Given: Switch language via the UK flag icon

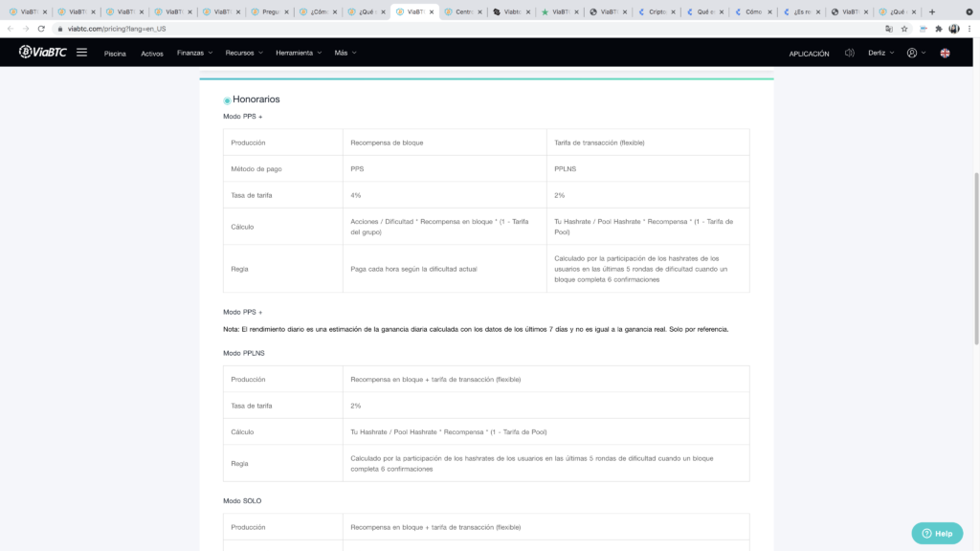Looking at the screenshot, I should 945,54.
